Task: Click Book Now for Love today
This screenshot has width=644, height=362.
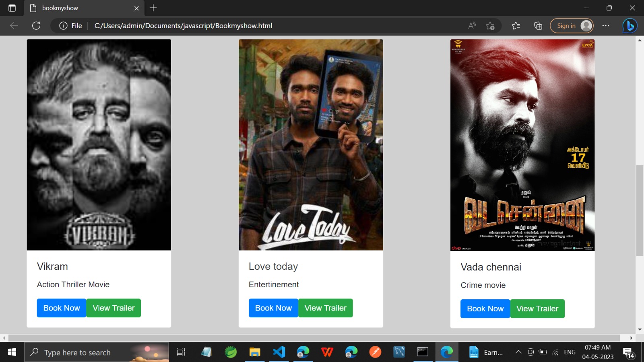Action: pyautogui.click(x=273, y=308)
